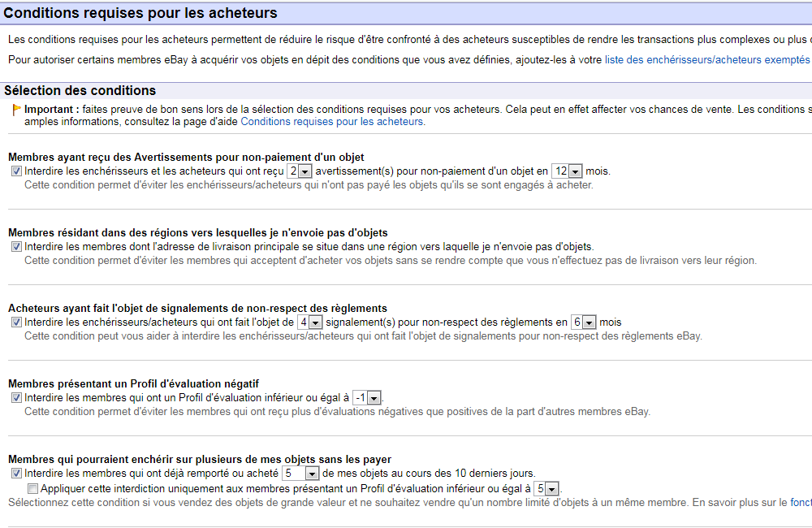This screenshot has width=812, height=528.
Task: Click heading 'Membres qui pourraient enchérir sur plusieurs'
Action: tap(200, 460)
